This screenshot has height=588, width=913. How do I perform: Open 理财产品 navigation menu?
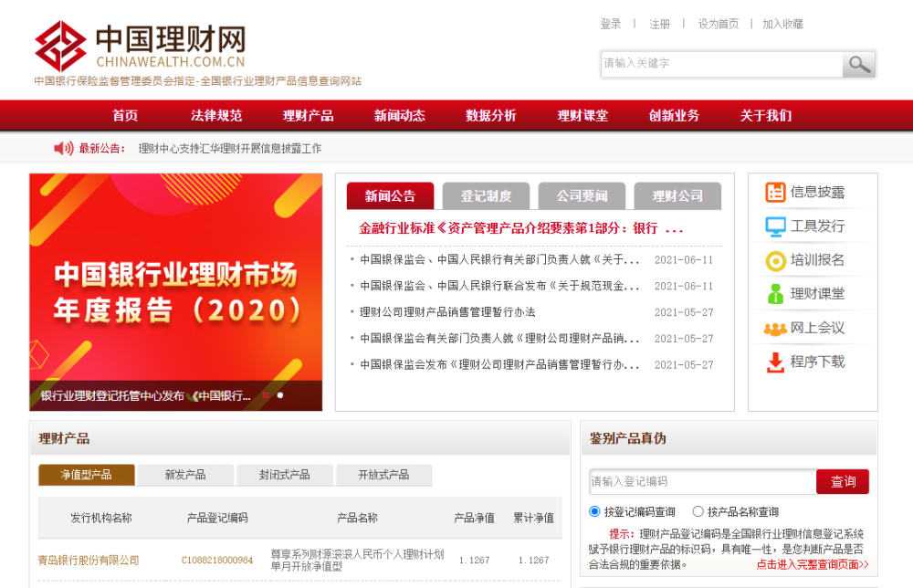[x=308, y=115]
